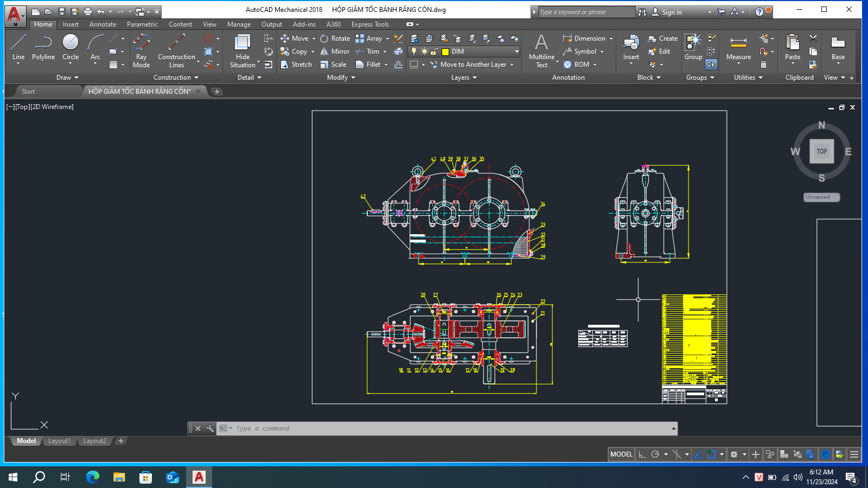This screenshot has height=488, width=868.
Task: Expand the DIM layer dropdown
Action: [x=516, y=52]
